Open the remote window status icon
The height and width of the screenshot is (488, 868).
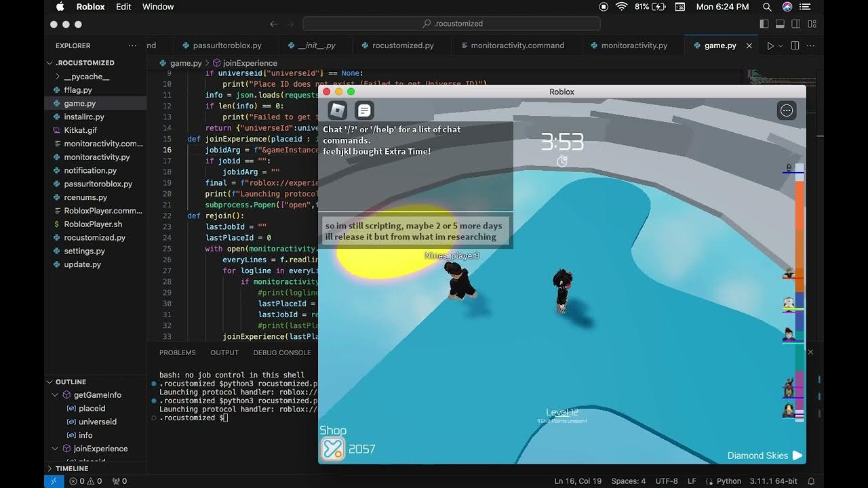coord(54,481)
